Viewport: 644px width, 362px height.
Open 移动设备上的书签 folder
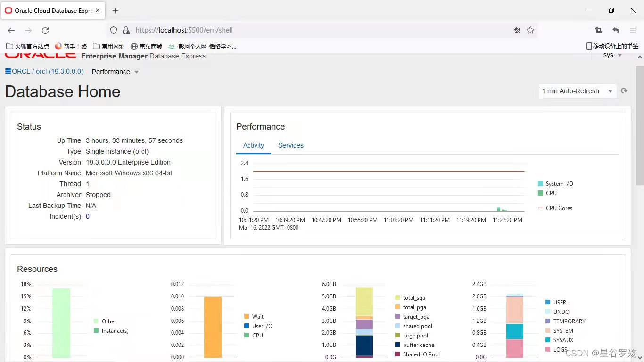pos(612,46)
